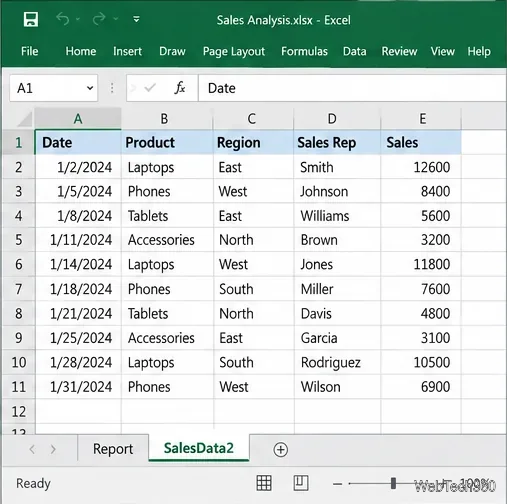This screenshot has width=507, height=504.
Task: Click the SalesData2 sheet tab
Action: coord(199,448)
